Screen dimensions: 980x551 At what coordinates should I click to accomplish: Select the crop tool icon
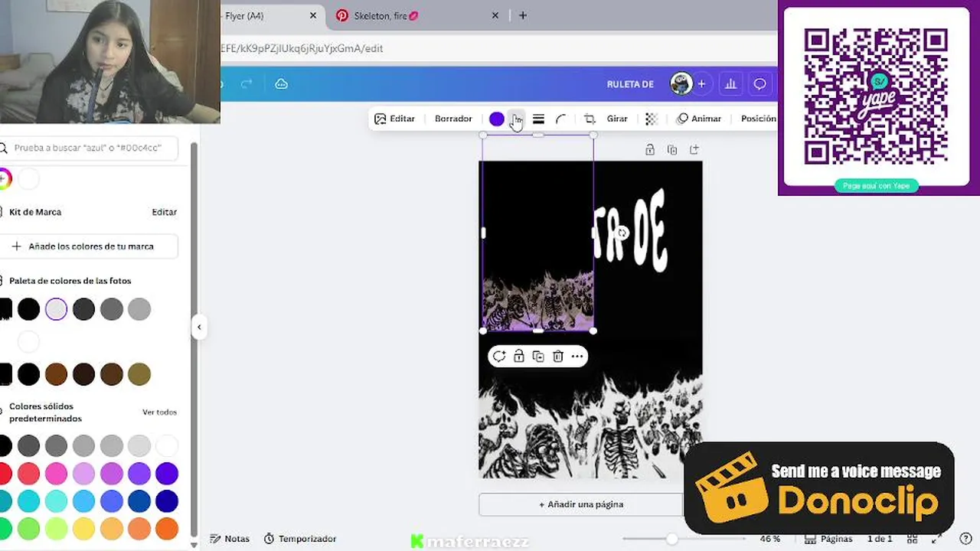click(x=590, y=119)
